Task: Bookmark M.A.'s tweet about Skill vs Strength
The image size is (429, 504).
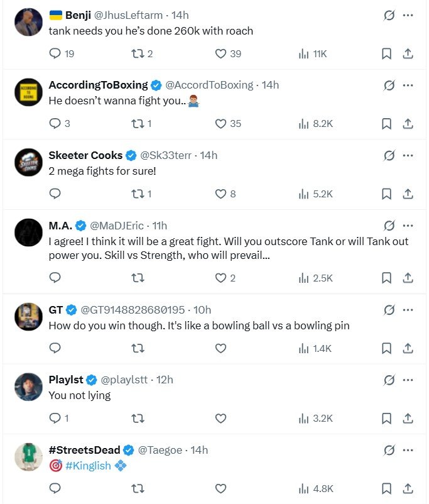Action: tap(386, 277)
